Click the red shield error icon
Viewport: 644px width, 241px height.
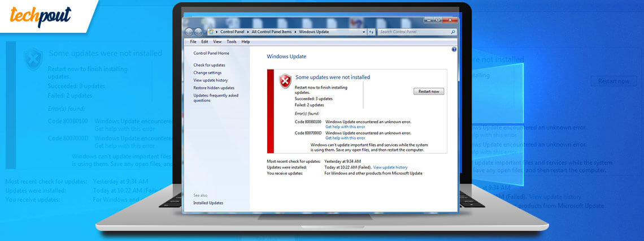[x=285, y=81]
